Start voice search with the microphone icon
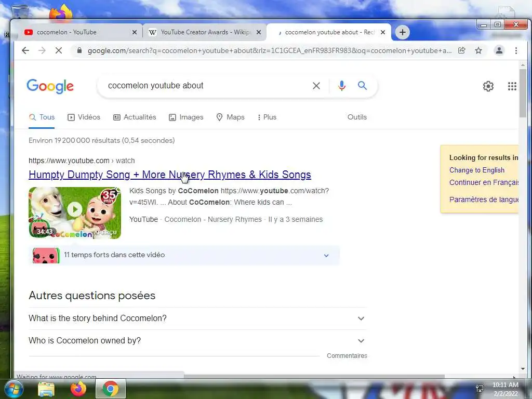Viewport: 532px width, 399px height. pyautogui.click(x=342, y=86)
